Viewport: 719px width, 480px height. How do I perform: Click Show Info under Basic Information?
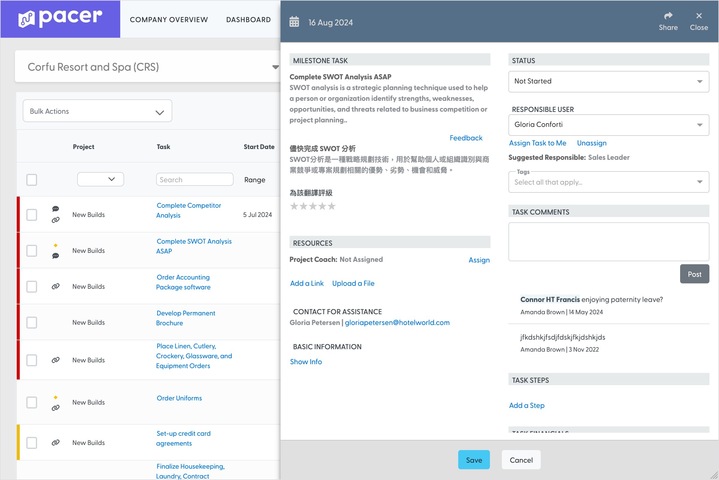306,362
